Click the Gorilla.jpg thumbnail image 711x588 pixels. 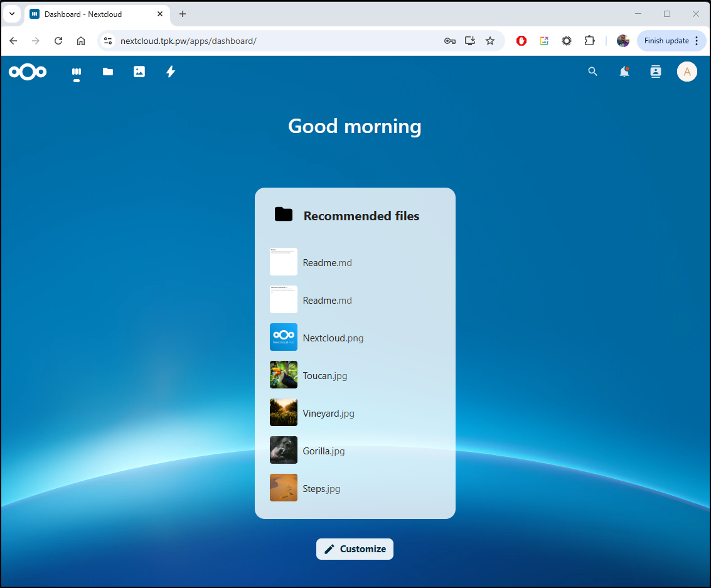tap(284, 450)
